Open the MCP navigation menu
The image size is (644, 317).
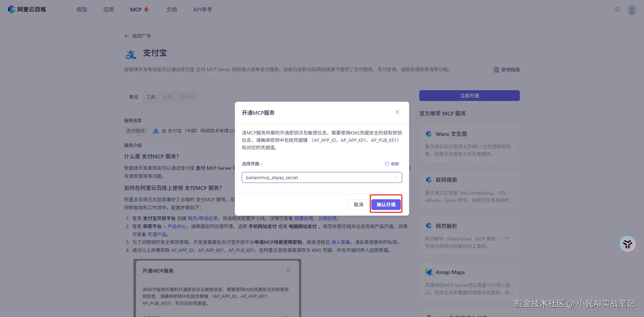pos(136,9)
